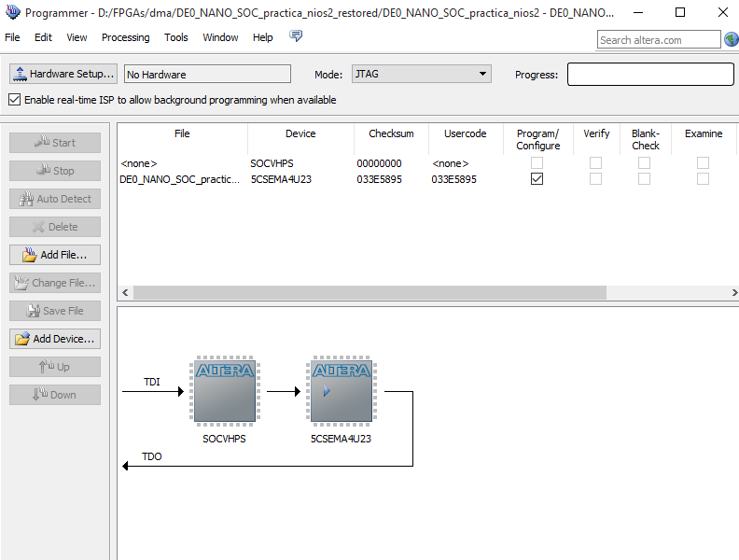This screenshot has width=739, height=560.
Task: Open the View menu
Action: 77,37
